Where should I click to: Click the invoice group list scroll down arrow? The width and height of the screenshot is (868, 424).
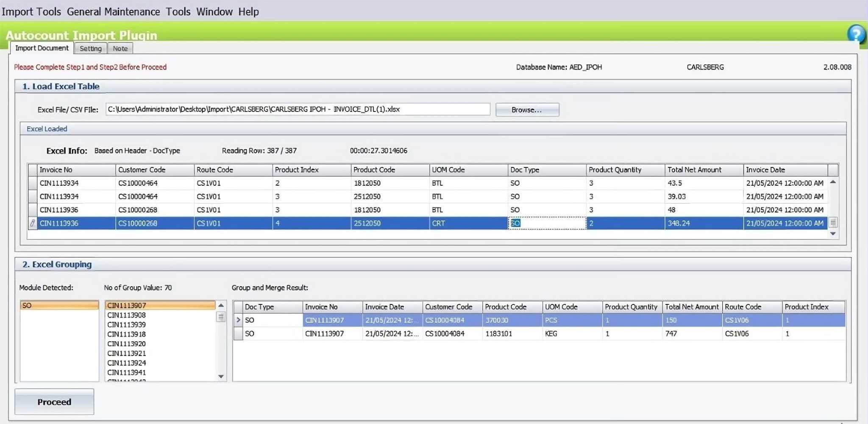point(221,376)
